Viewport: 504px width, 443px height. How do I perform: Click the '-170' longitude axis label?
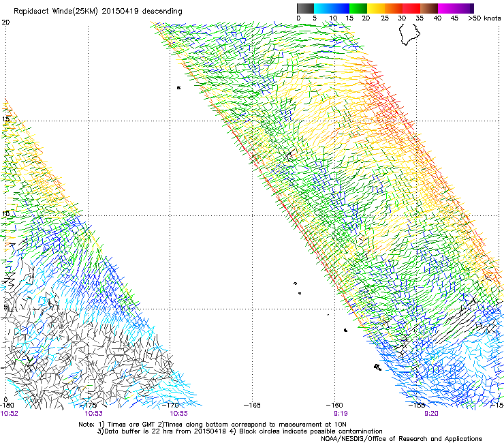click(170, 405)
